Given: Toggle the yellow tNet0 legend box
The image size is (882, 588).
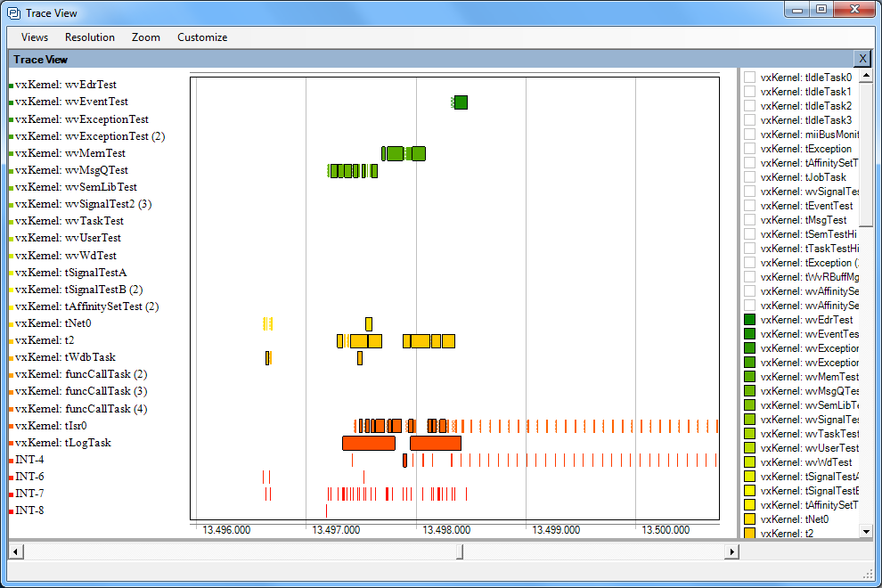Looking at the screenshot, I should pyautogui.click(x=749, y=519).
